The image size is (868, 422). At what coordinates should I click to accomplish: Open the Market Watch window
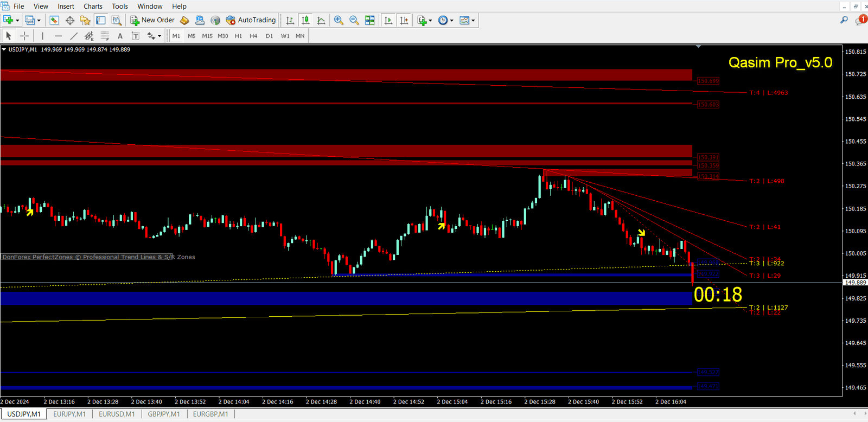[54, 20]
